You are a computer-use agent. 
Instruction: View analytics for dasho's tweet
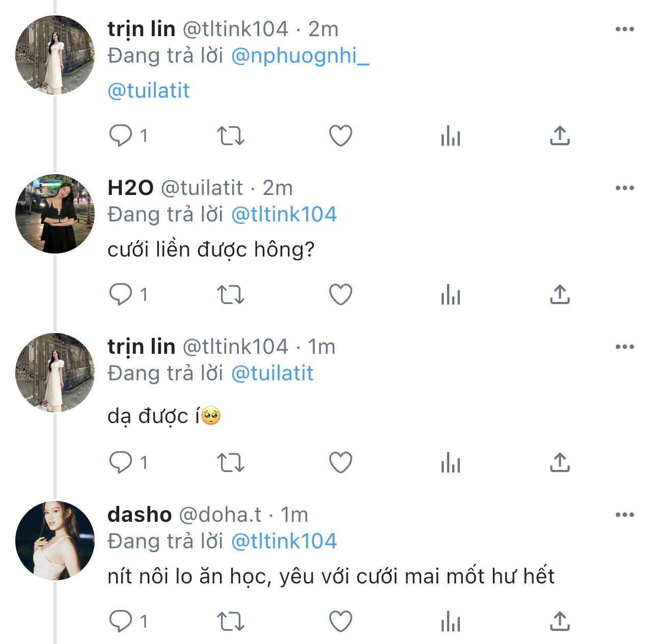click(451, 622)
